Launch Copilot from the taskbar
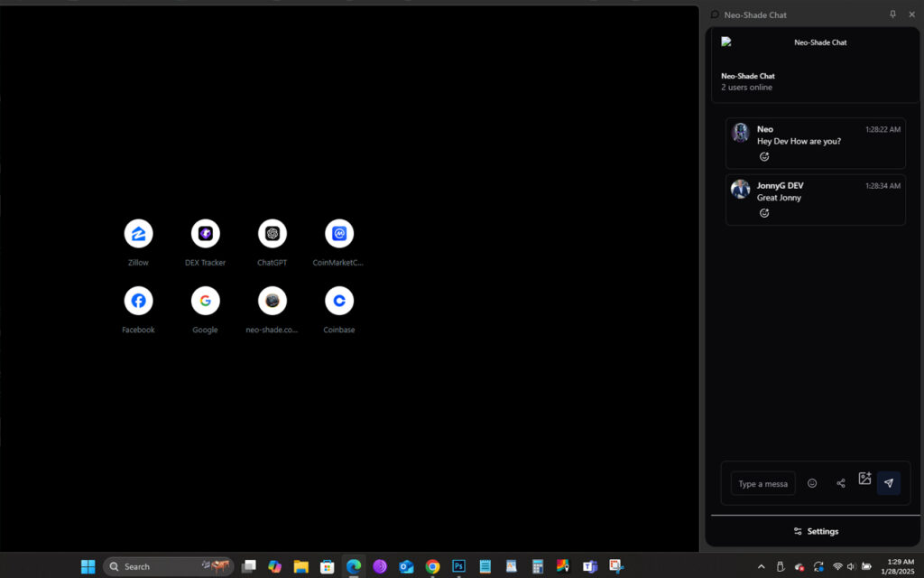This screenshot has height=578, width=924. (274, 567)
